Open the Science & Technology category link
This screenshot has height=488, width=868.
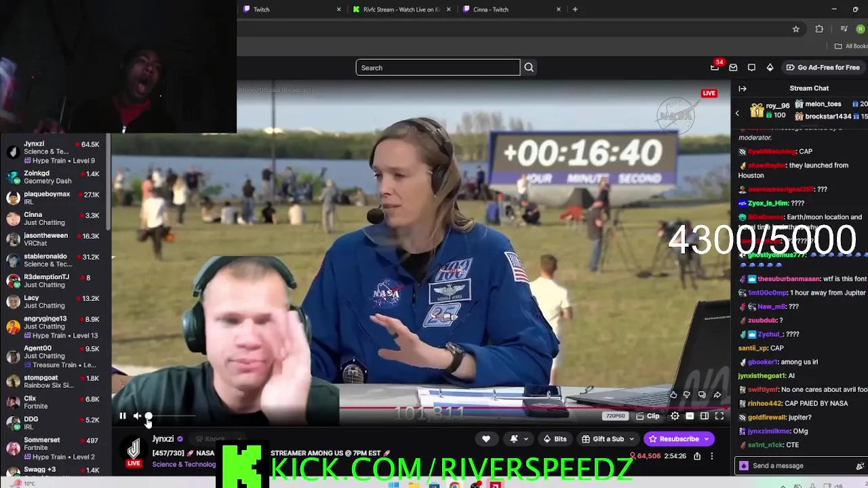tap(184, 464)
